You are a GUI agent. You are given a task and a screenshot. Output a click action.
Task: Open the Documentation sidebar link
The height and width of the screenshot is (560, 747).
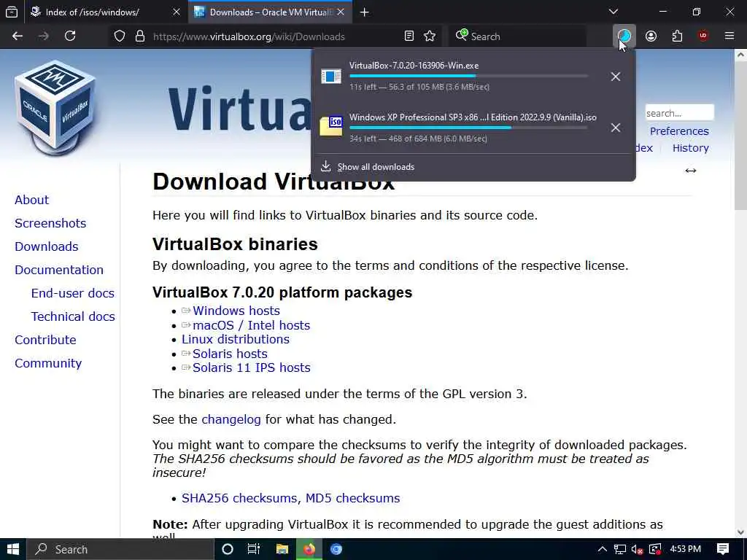59,270
